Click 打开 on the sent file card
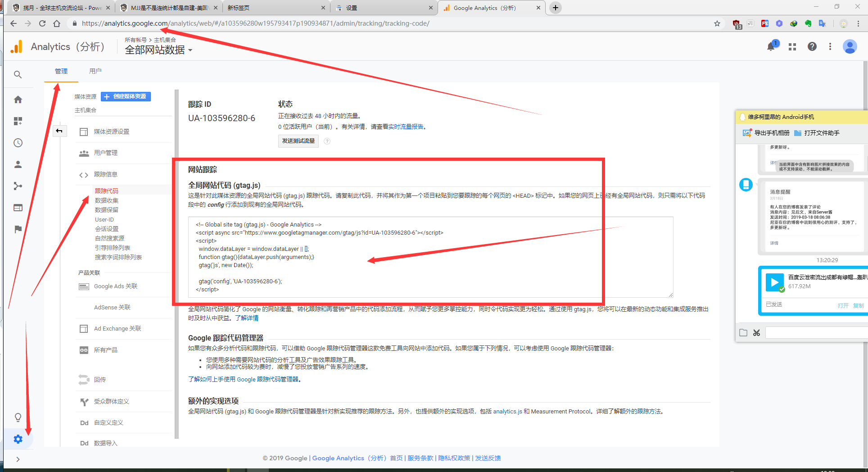 [843, 305]
